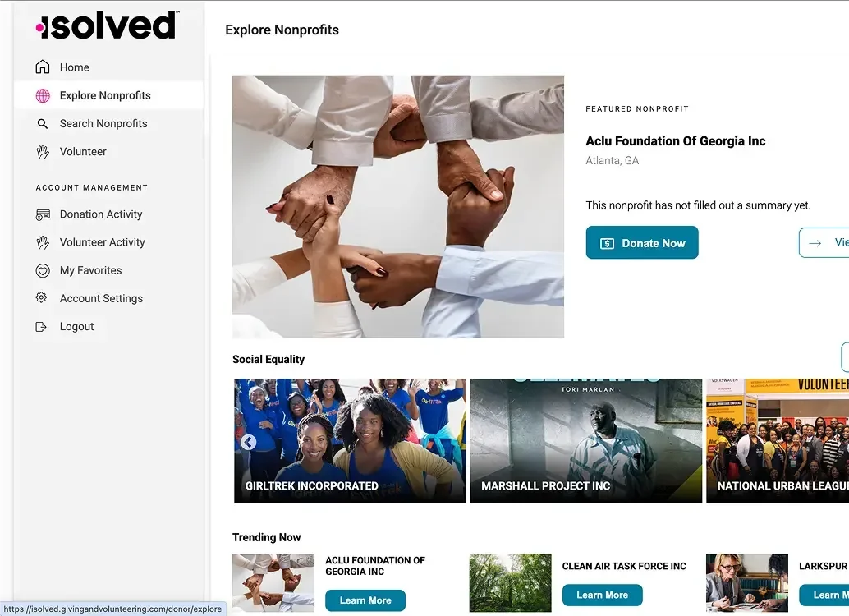Image resolution: width=849 pixels, height=616 pixels.
Task: Select the Volunteer Activity hand icon
Action: 43,242
